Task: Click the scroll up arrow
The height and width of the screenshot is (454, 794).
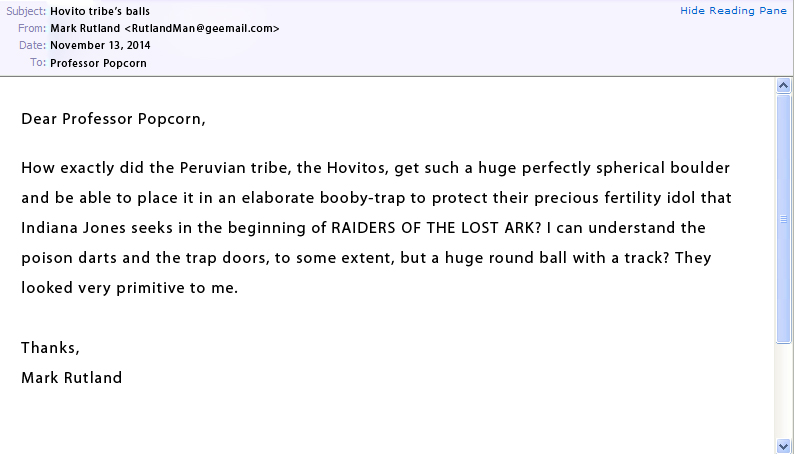Action: (x=784, y=87)
